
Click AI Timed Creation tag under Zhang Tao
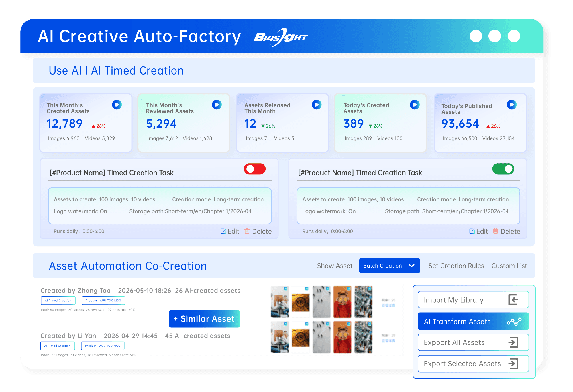tap(58, 301)
